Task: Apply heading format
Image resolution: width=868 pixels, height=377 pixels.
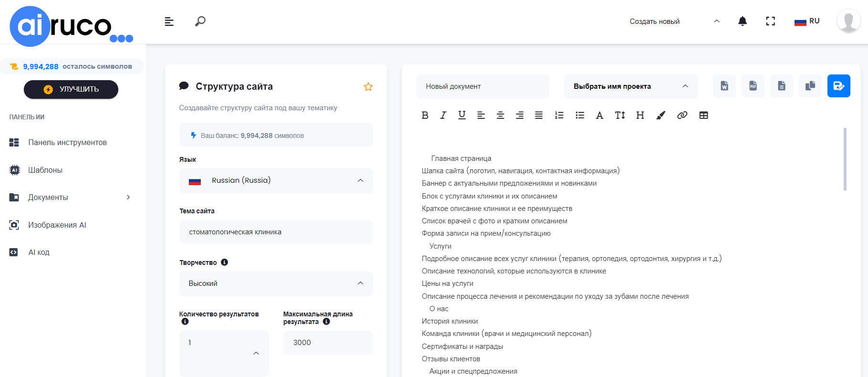Action: pyautogui.click(x=640, y=115)
